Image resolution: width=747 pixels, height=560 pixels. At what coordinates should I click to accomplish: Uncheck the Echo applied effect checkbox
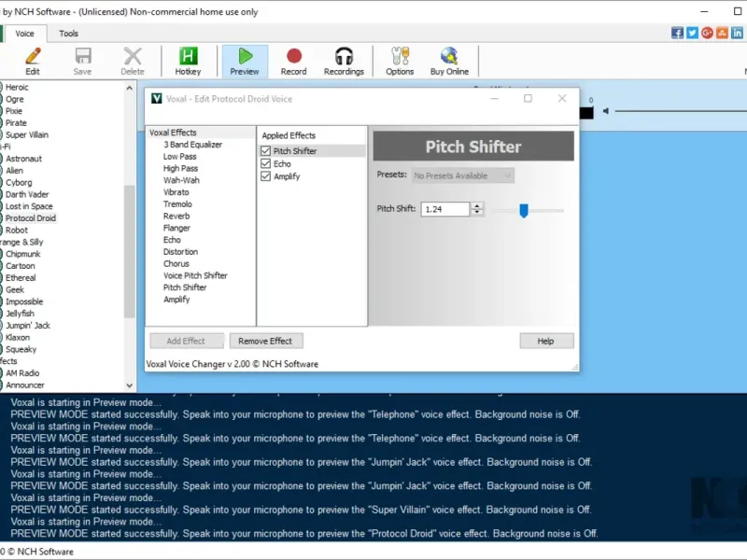pyautogui.click(x=266, y=164)
